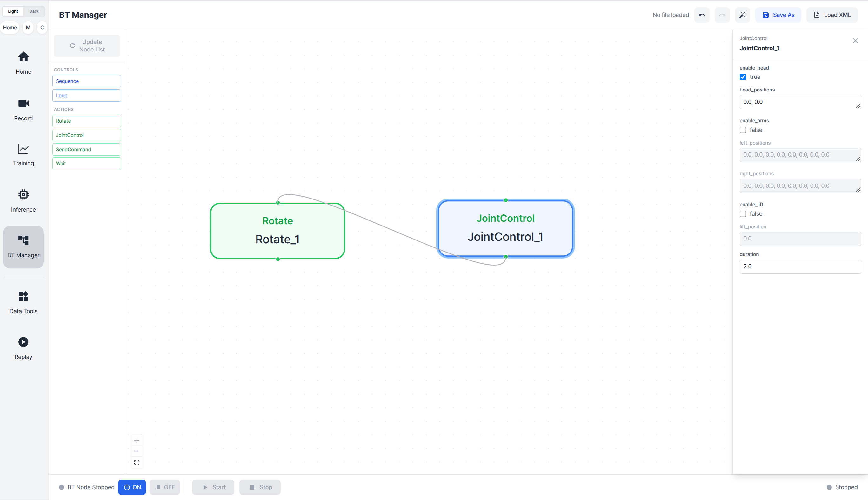Click the head_positions input field

[800, 102]
